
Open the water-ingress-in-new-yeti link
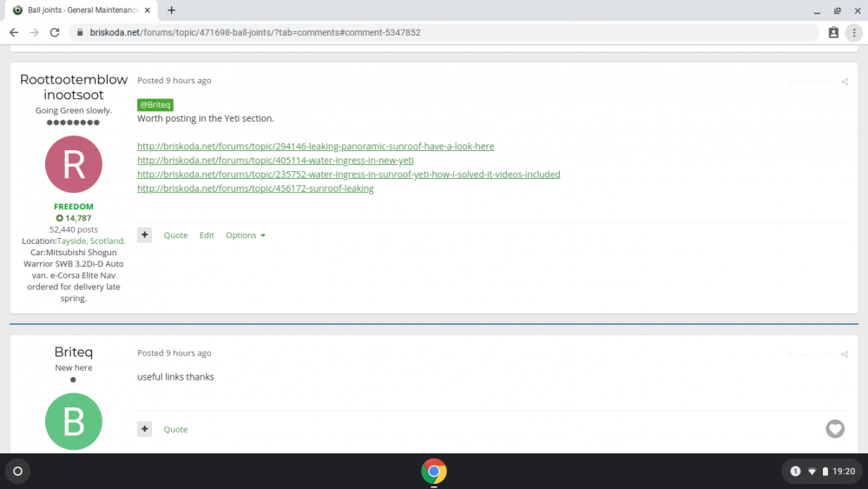(275, 160)
